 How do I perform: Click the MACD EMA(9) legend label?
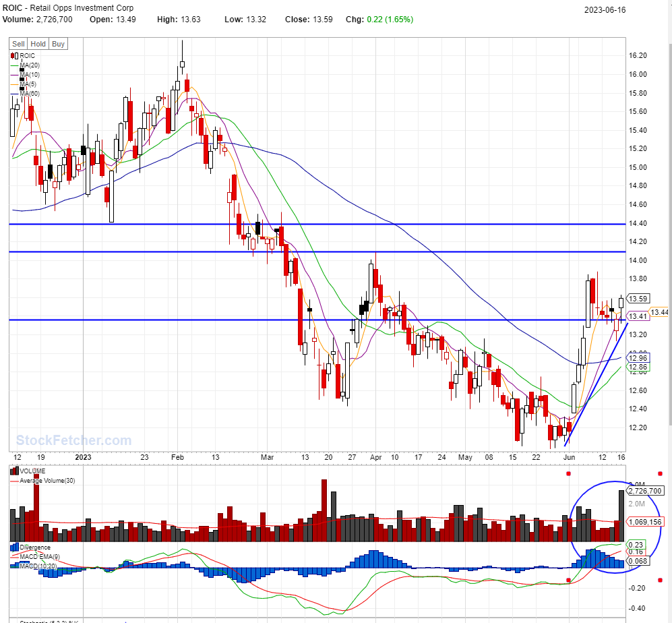(40, 556)
